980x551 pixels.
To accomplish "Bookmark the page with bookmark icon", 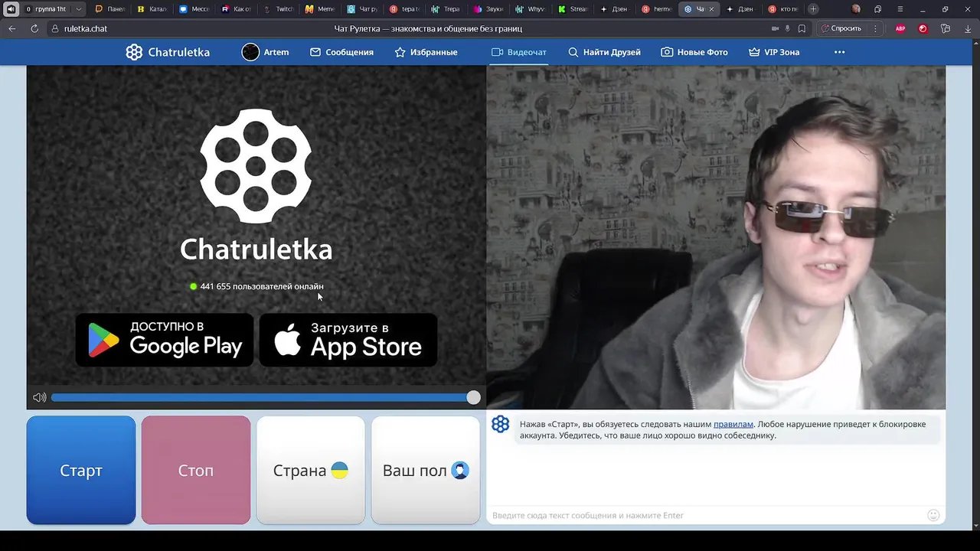I will pyautogui.click(x=802, y=28).
